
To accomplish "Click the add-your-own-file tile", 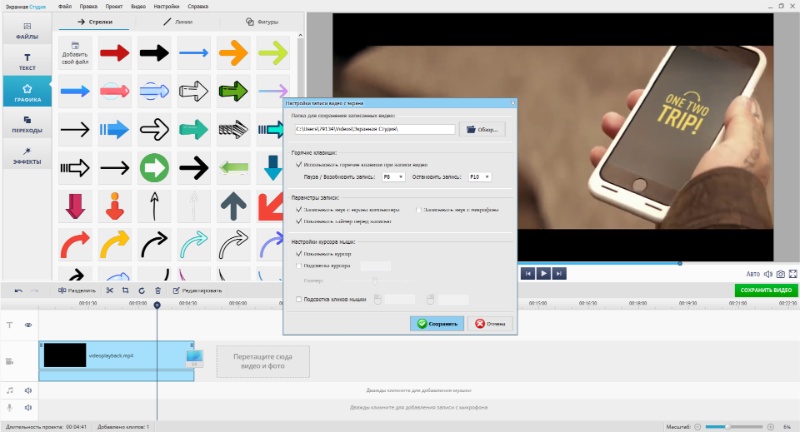I will [75, 53].
